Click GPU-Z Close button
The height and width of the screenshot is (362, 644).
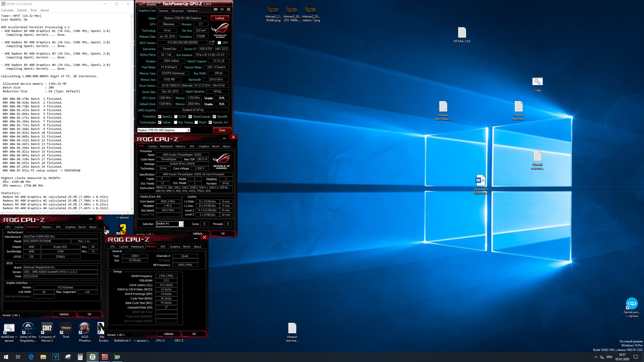tap(222, 130)
